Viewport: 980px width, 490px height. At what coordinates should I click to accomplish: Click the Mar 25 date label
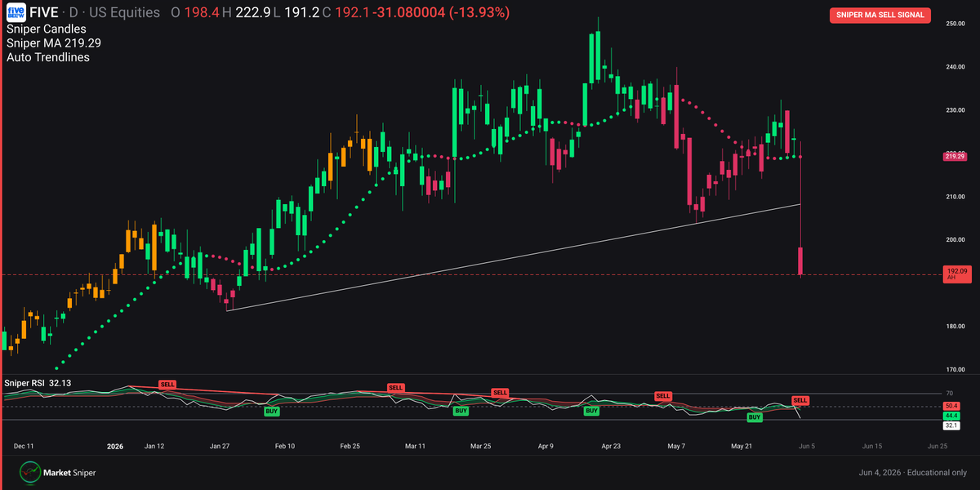(481, 447)
